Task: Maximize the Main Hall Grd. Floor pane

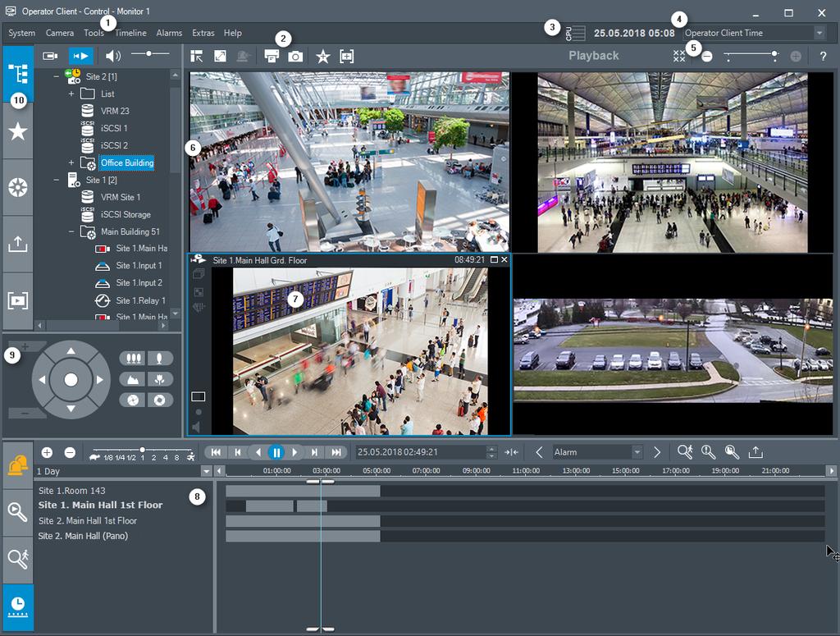Action: point(494,259)
